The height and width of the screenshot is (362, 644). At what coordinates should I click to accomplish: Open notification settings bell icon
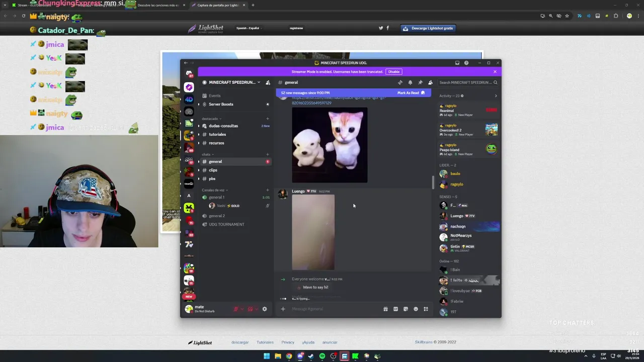pos(410,82)
